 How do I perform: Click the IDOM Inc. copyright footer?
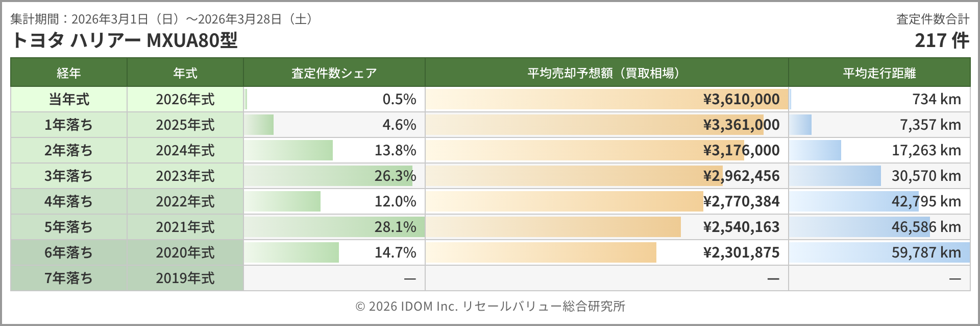[490, 306]
